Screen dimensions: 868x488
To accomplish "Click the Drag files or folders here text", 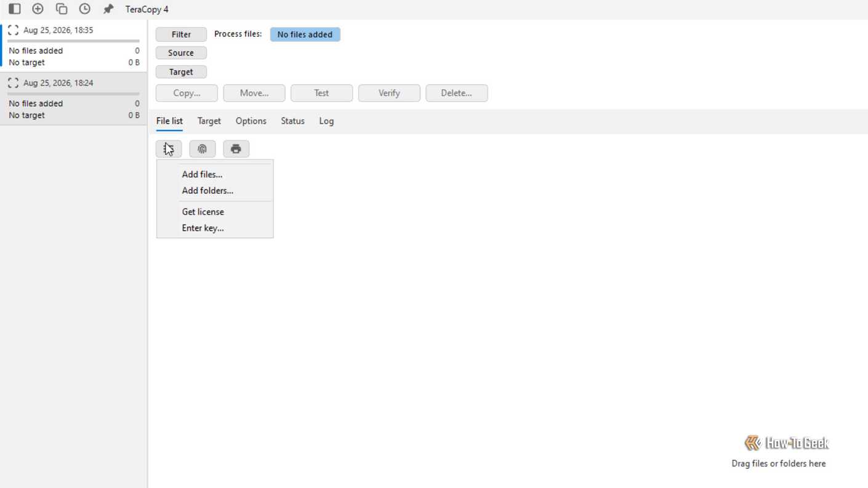I will (779, 463).
